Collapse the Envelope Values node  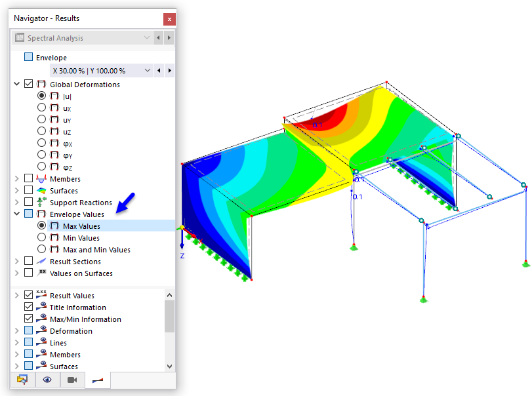(x=16, y=214)
